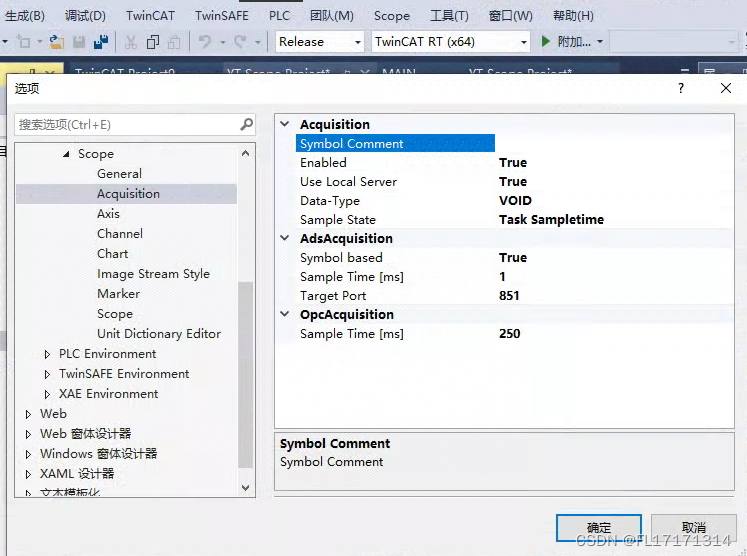747x556 pixels.
Task: Open the TwinCAT menu
Action: [x=150, y=16]
